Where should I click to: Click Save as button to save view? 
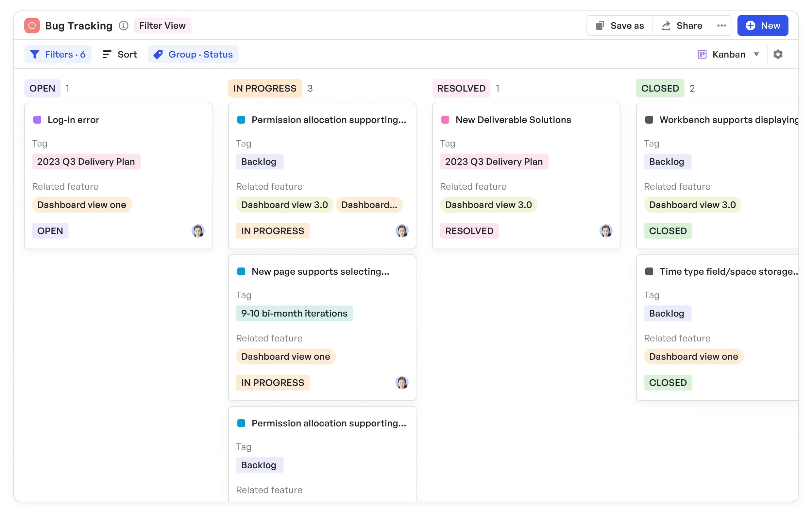point(620,25)
